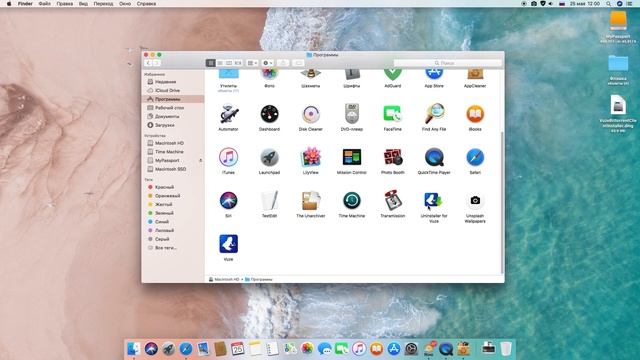Switch Finder to Cover Flow view
The width and height of the screenshot is (640, 360).
coord(238,63)
